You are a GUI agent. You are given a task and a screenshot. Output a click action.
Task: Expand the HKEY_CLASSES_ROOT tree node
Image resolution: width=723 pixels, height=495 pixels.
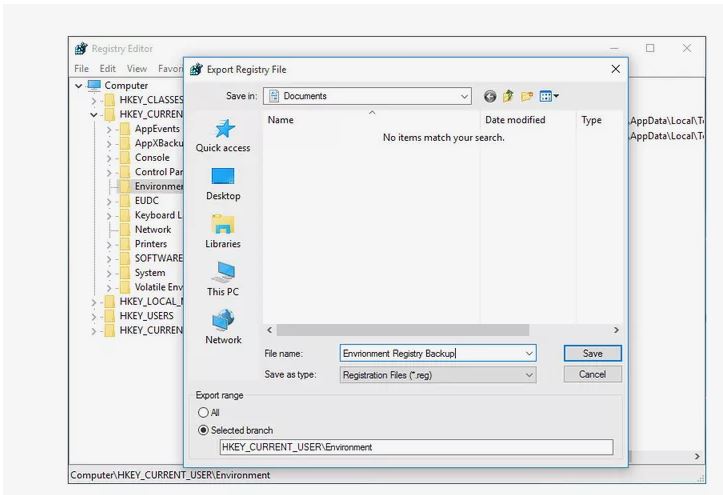click(x=94, y=100)
